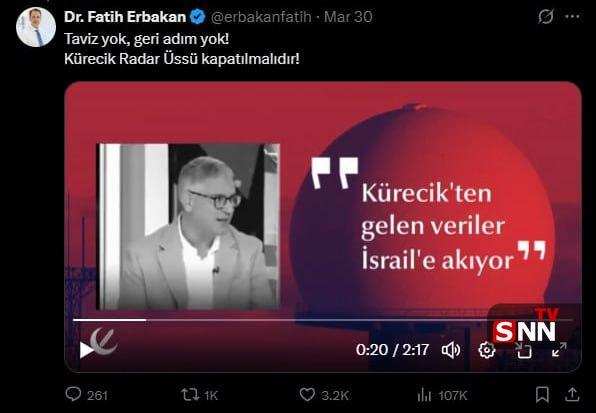Mute the video speaker icon
Image resolution: width=596 pixels, height=413 pixels.
(451, 350)
